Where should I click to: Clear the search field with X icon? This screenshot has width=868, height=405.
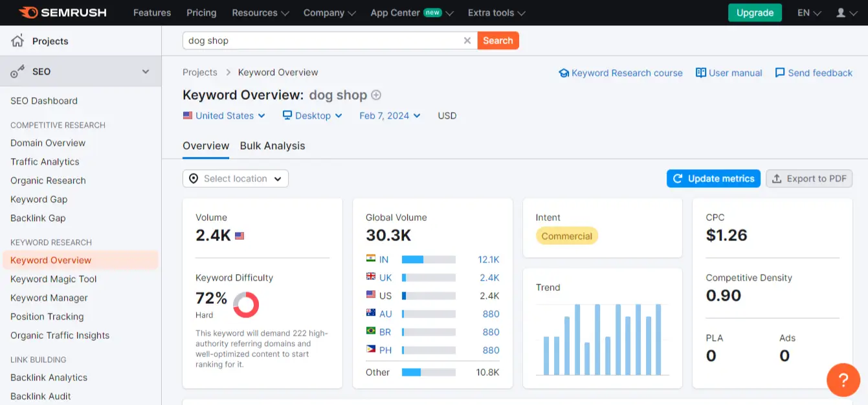(x=467, y=40)
